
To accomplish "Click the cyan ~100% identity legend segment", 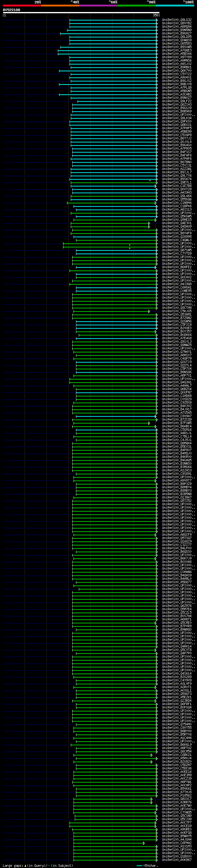I will tap(175, 6).
